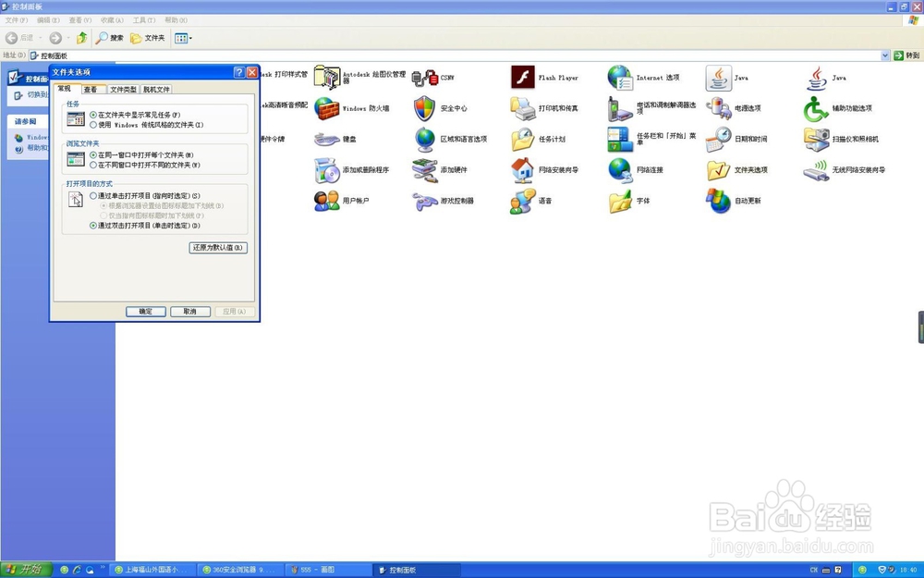Open 自动更新 icon
This screenshot has width=924, height=578.
coord(718,201)
